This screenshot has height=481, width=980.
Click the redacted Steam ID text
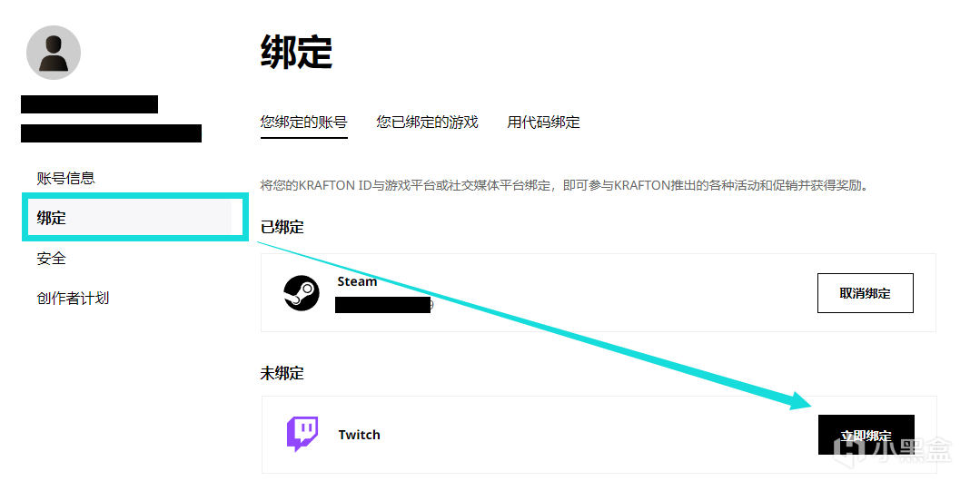pos(384,305)
